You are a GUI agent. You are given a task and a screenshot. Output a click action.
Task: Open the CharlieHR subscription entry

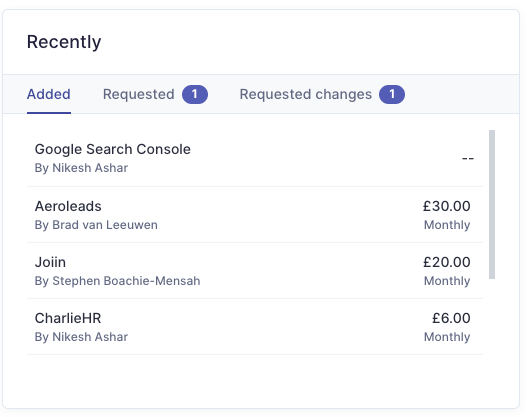coord(255,327)
